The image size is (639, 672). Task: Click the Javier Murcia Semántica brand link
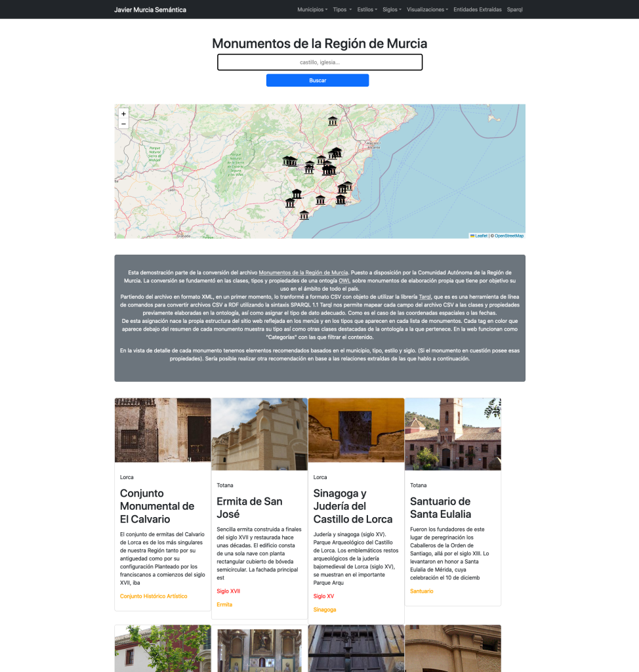(x=150, y=10)
